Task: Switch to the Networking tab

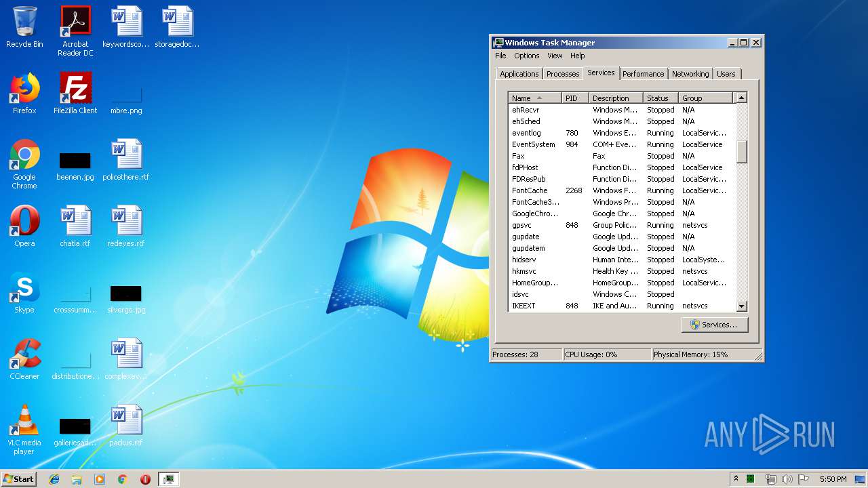Action: 690,74
